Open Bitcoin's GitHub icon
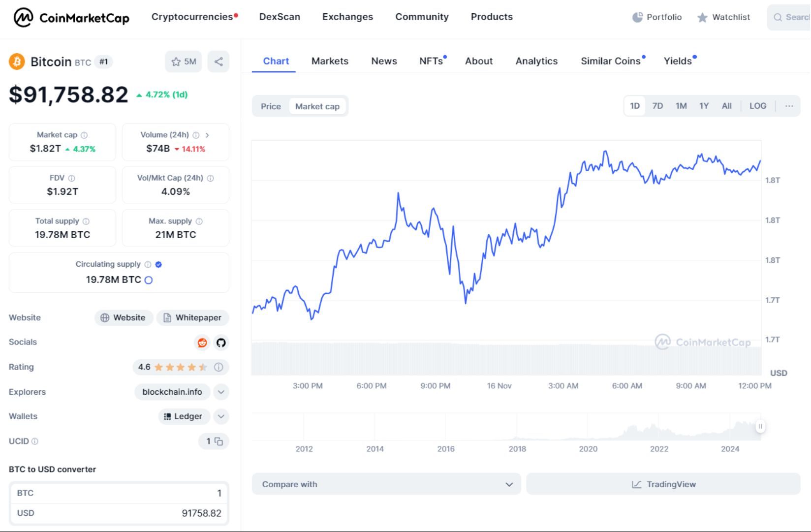The width and height of the screenshot is (811, 532). (221, 343)
